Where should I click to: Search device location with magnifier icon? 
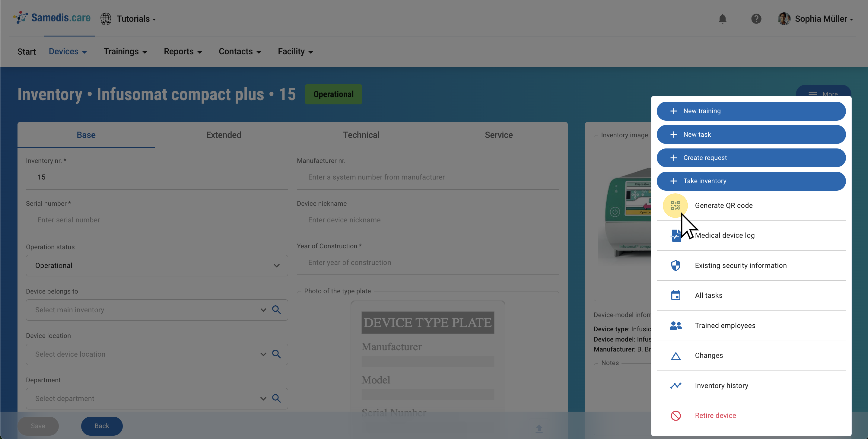(276, 354)
